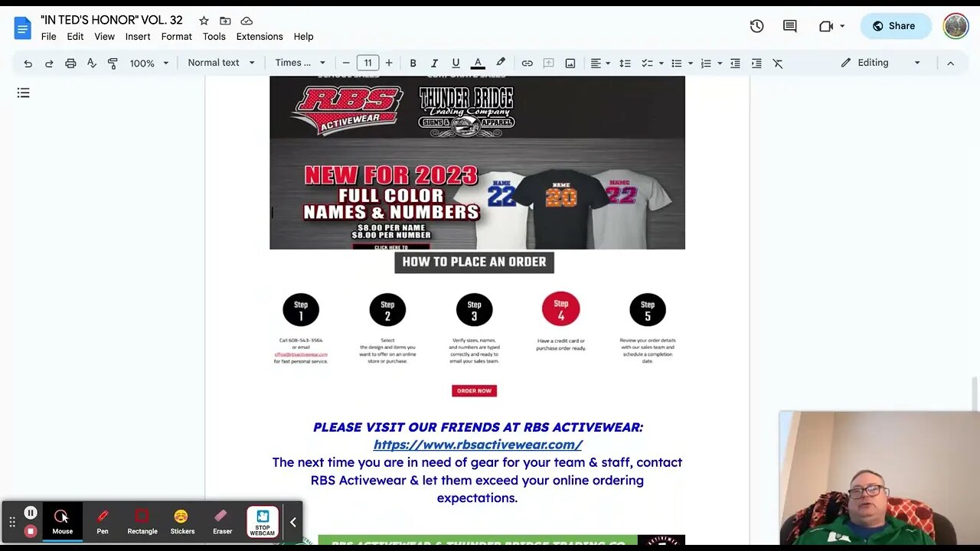Open the text alignment options
The height and width of the screenshot is (551, 980).
(599, 64)
